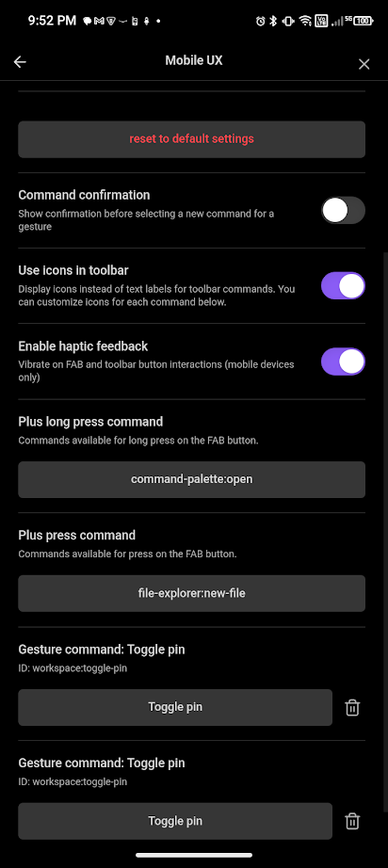Viewport: 388px width, 868px height.
Task: Go back with the left arrow icon
Action: tap(20, 62)
